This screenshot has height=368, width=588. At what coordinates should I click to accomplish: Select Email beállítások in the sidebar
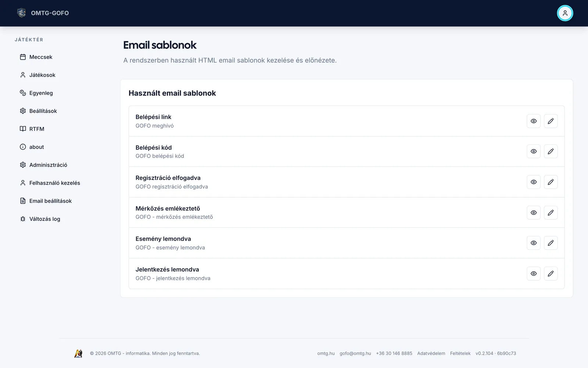(51, 201)
